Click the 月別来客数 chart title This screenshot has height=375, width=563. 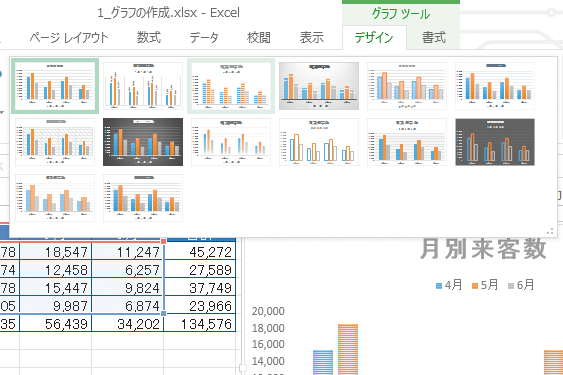click(x=483, y=249)
